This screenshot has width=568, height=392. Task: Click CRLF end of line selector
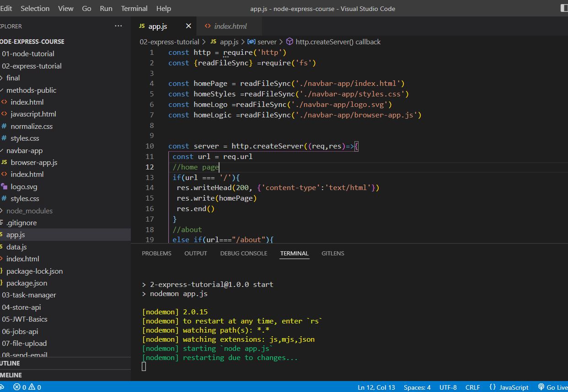click(x=472, y=387)
